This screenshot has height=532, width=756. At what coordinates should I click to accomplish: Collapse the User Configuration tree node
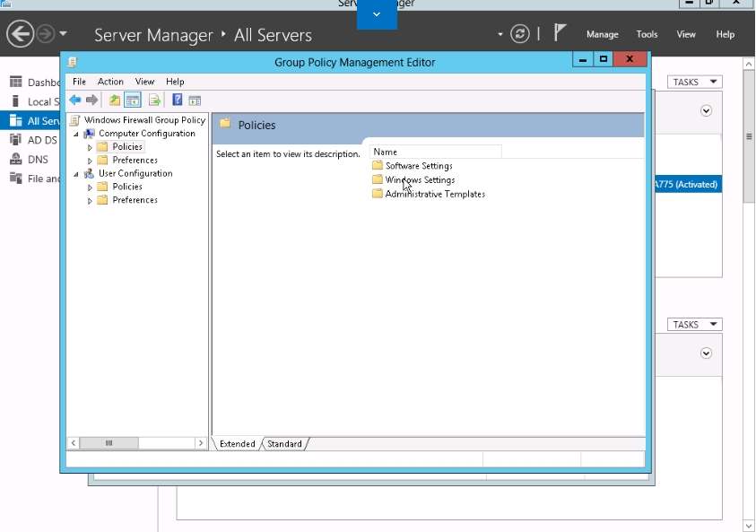click(x=76, y=174)
